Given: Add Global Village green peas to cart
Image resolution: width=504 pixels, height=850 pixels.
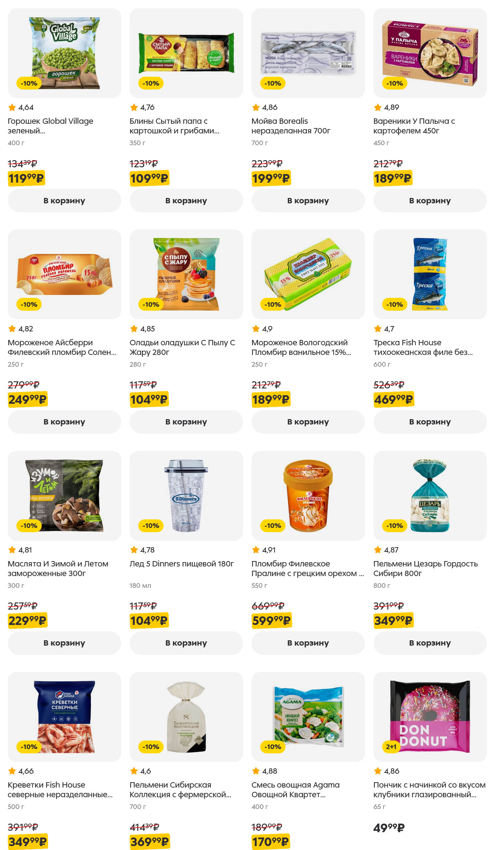Looking at the screenshot, I should pyautogui.click(x=64, y=200).
